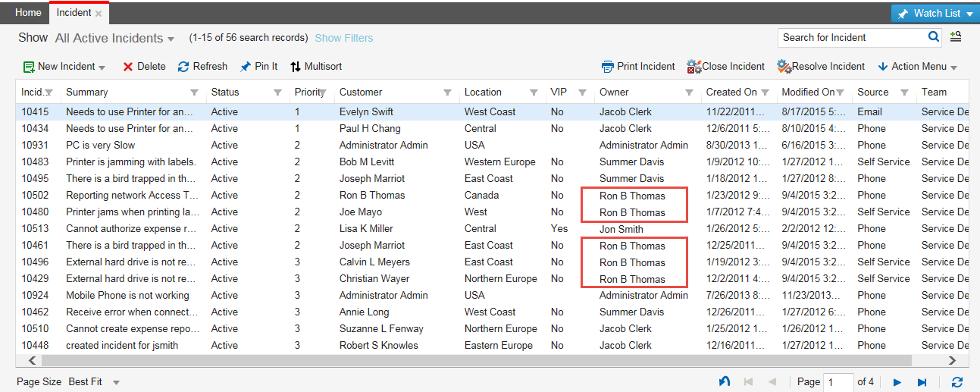Close the Incident tab
The height and width of the screenshot is (392, 980).
coord(99,14)
